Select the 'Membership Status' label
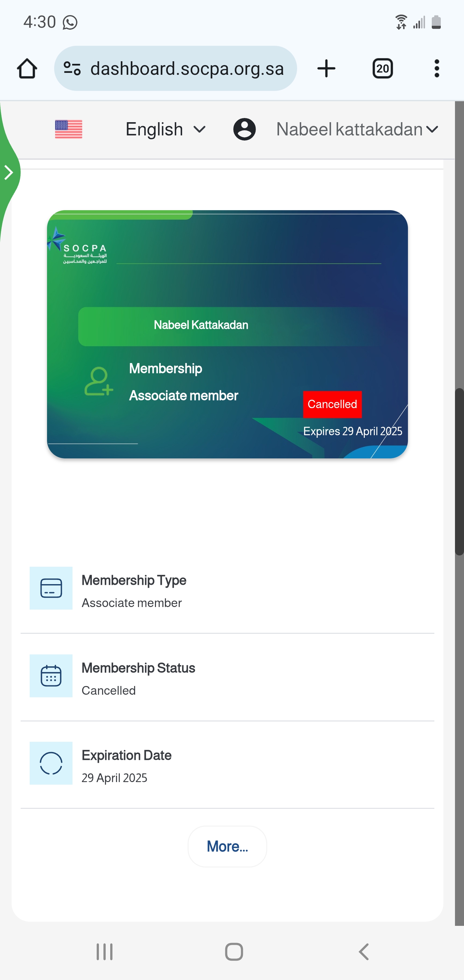 139,668
